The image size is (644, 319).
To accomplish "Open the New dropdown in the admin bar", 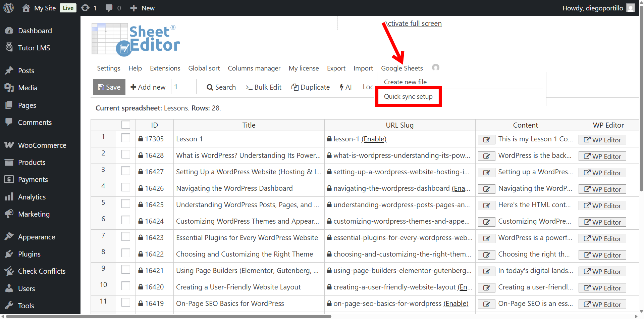I will [x=142, y=8].
